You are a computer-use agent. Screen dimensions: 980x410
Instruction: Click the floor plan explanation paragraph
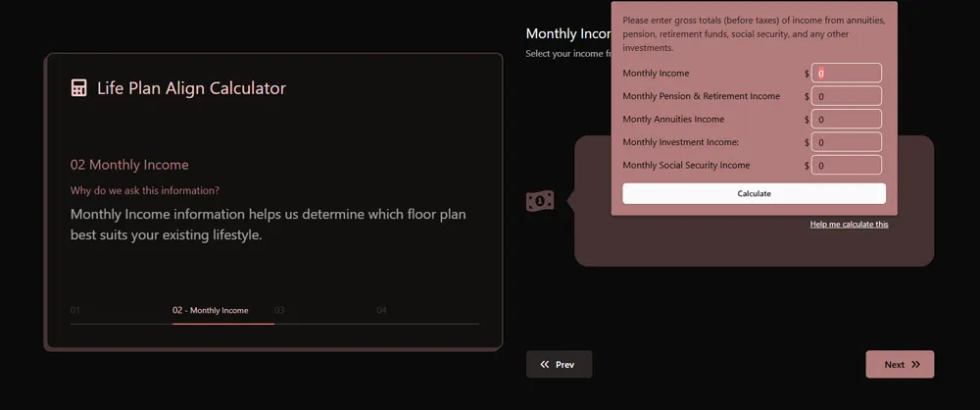269,226
